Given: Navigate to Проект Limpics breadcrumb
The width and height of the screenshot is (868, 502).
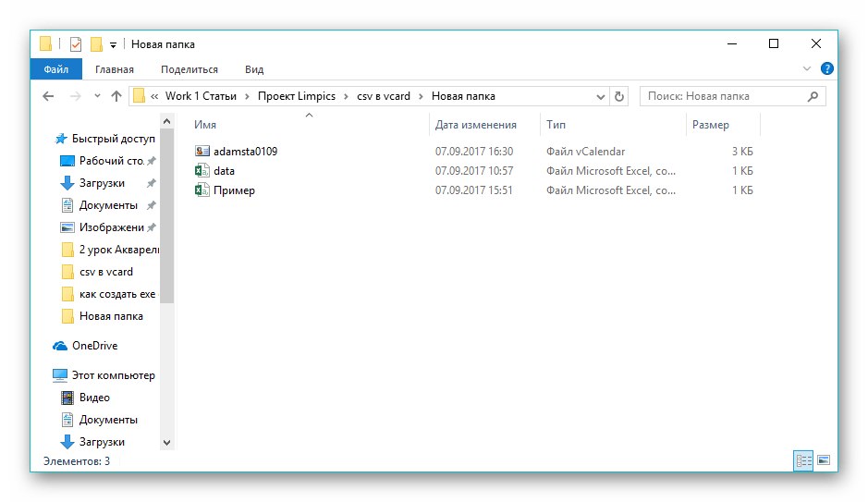Looking at the screenshot, I should (297, 96).
